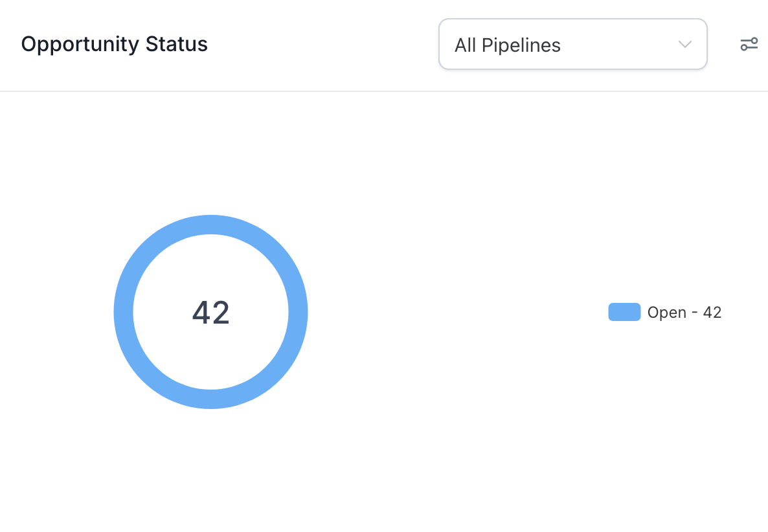
Task: Choose the pipeline selector combo box
Action: pos(572,44)
